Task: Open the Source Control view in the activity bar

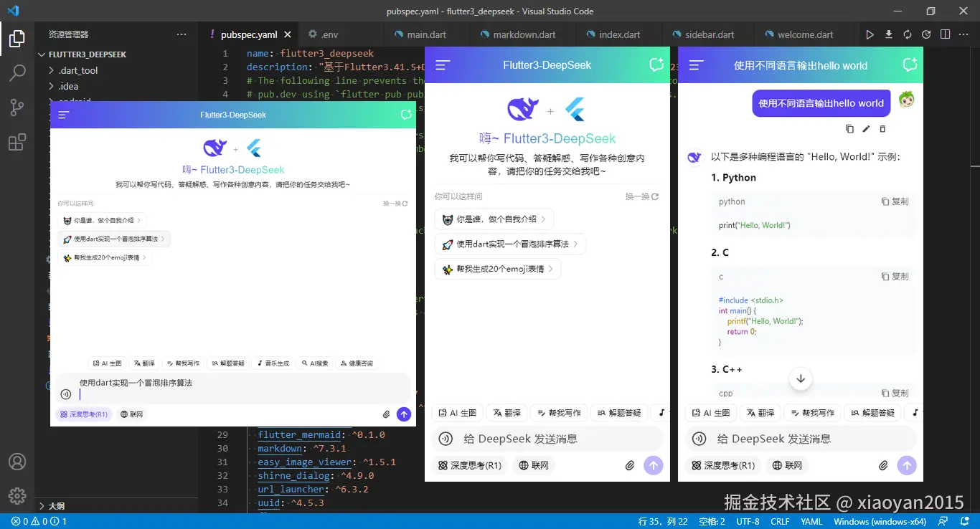Action: (17, 108)
